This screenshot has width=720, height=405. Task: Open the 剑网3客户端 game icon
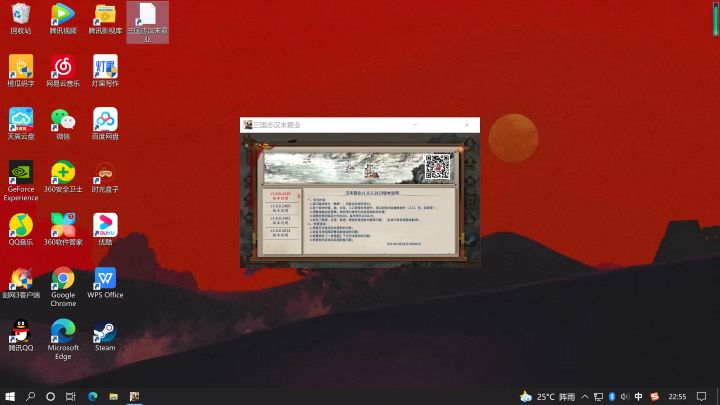tap(21, 282)
